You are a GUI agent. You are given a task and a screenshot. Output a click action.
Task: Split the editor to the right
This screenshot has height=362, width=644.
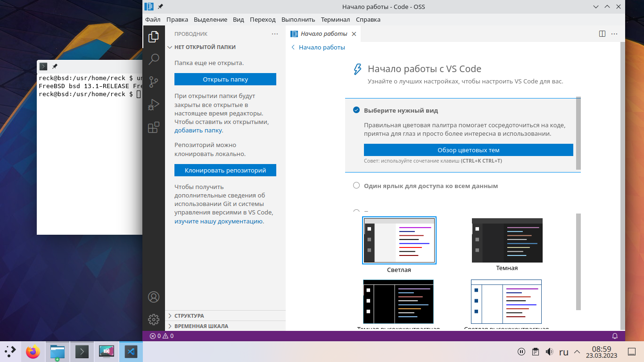click(x=602, y=34)
